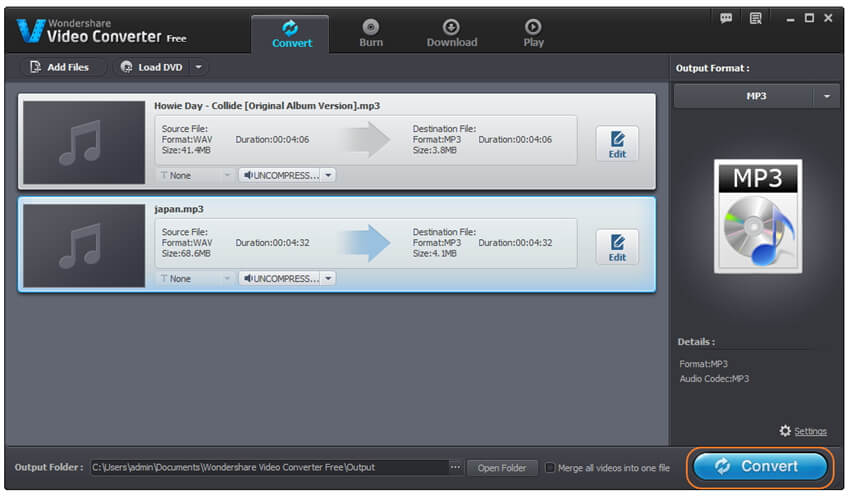
Task: Click the large MP3 format icon
Action: coord(758,216)
